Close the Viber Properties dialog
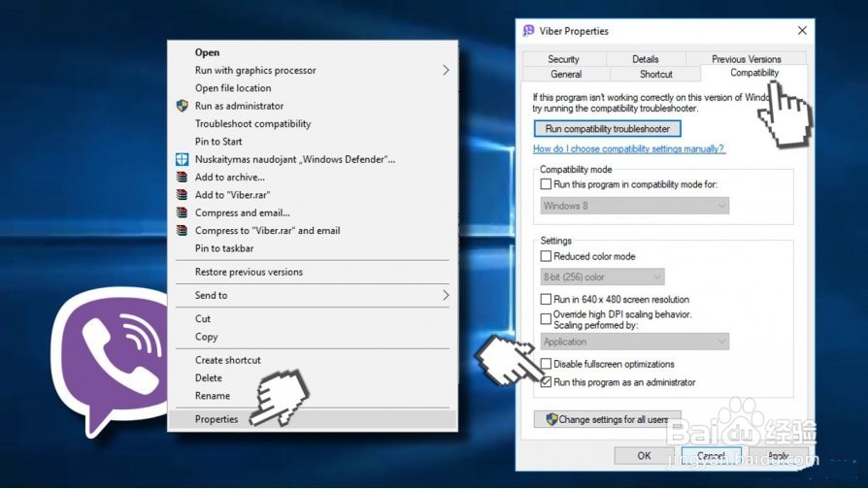Image resolution: width=868 pixels, height=489 pixels. tap(802, 31)
